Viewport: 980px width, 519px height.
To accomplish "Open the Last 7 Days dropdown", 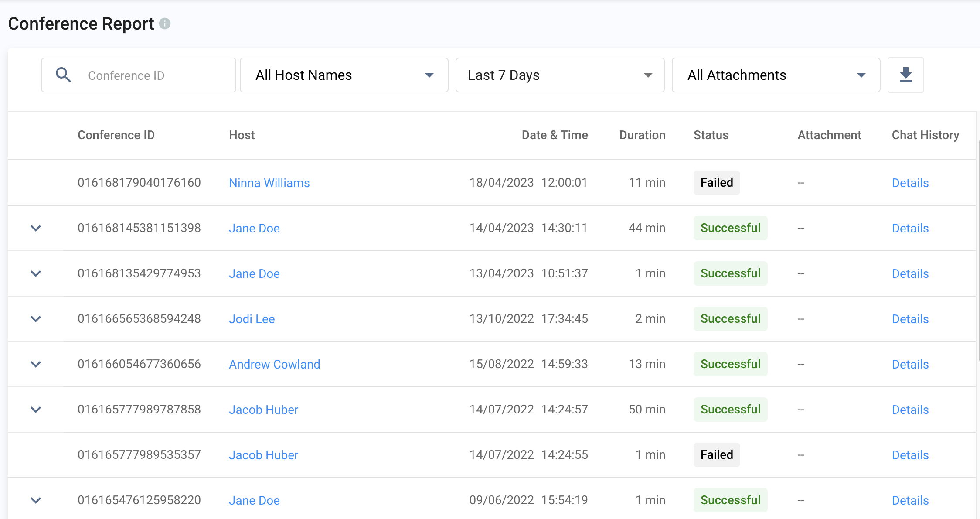I will click(x=559, y=75).
